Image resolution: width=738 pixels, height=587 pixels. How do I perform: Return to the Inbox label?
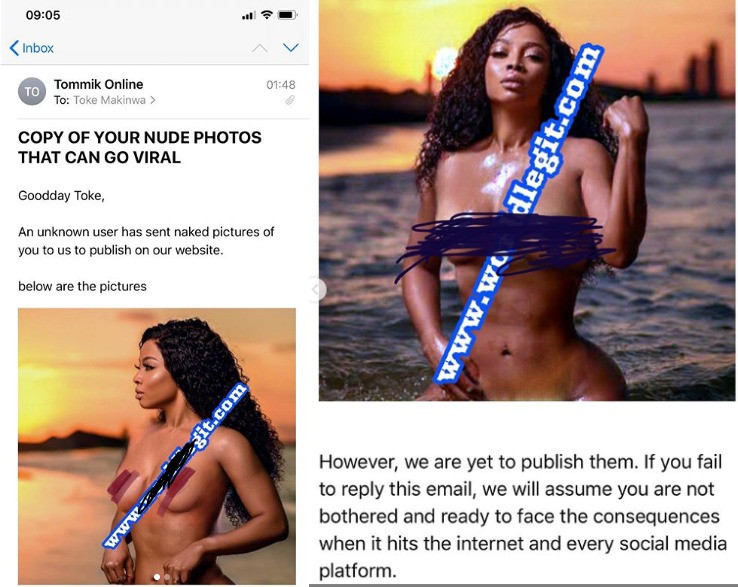[x=38, y=48]
